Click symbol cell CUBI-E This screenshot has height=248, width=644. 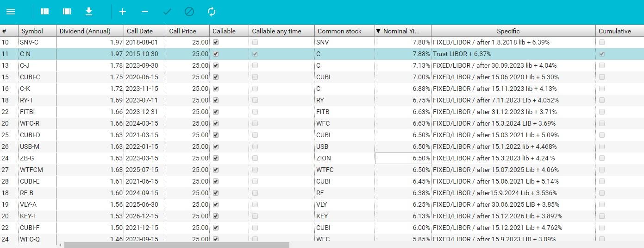pos(38,181)
